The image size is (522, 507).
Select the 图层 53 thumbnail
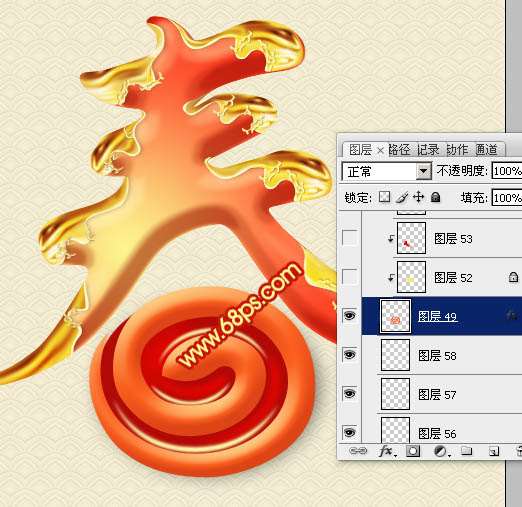pos(411,238)
